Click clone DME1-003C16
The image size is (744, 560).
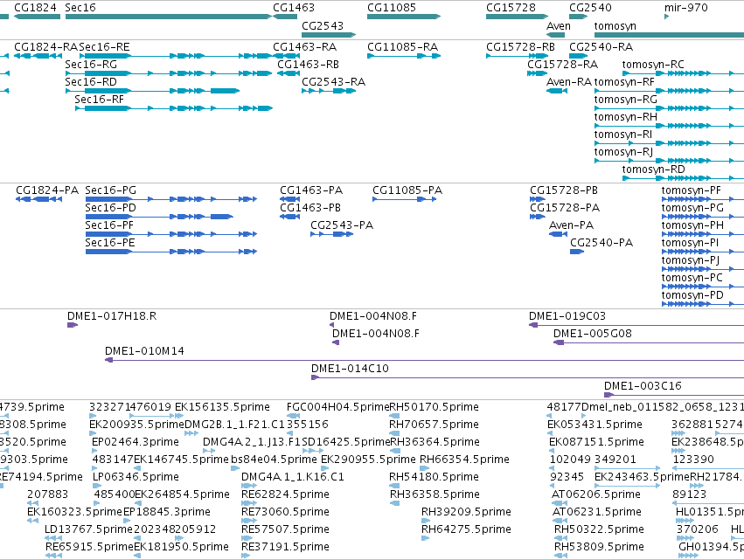coord(643,386)
